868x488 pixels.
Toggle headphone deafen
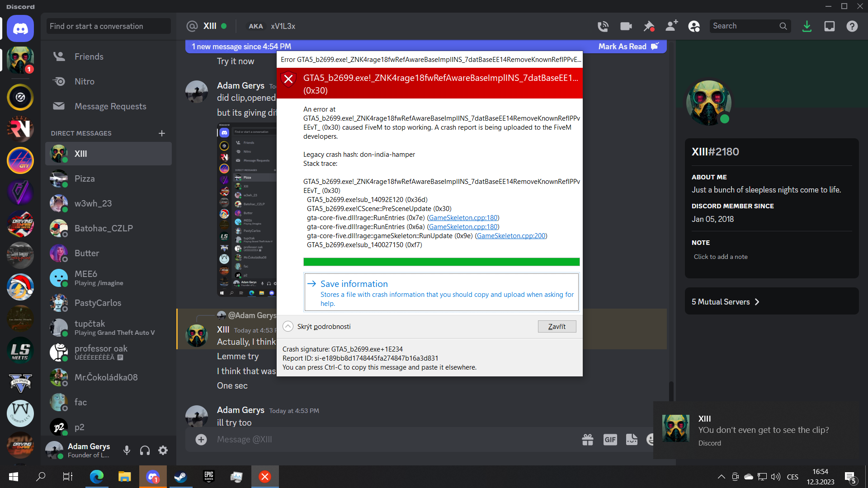point(145,450)
